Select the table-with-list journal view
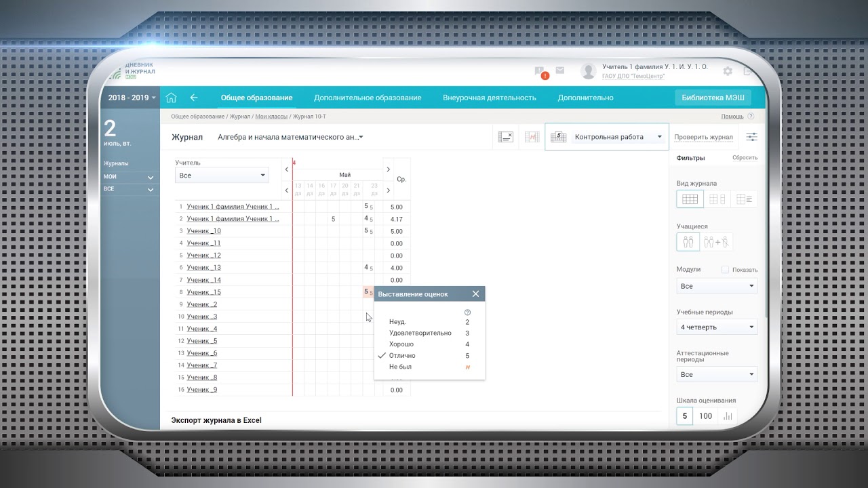868x488 pixels. [x=744, y=199]
